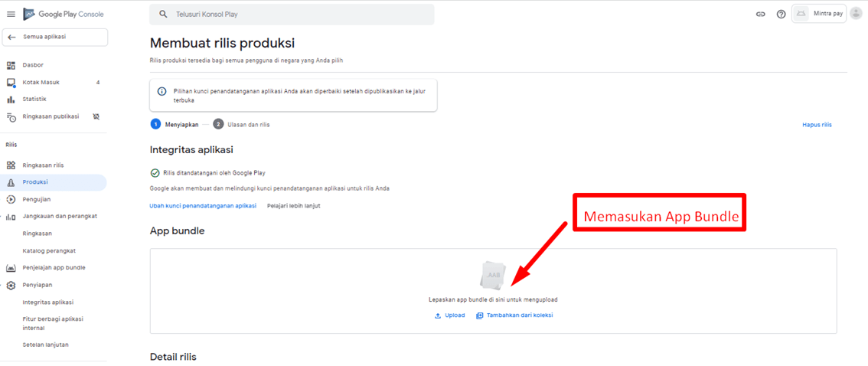Image resolution: width=868 pixels, height=366 pixels.
Task: Copy link using chain icon
Action: point(761,15)
